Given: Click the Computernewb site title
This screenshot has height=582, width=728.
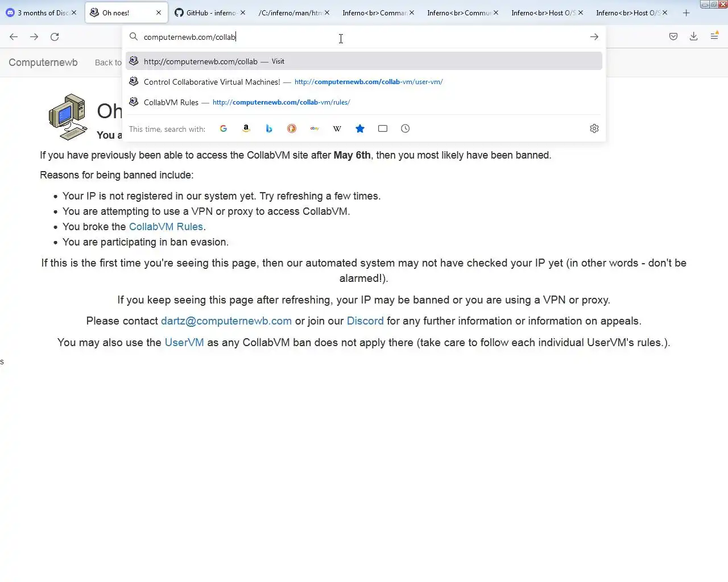Looking at the screenshot, I should (43, 63).
